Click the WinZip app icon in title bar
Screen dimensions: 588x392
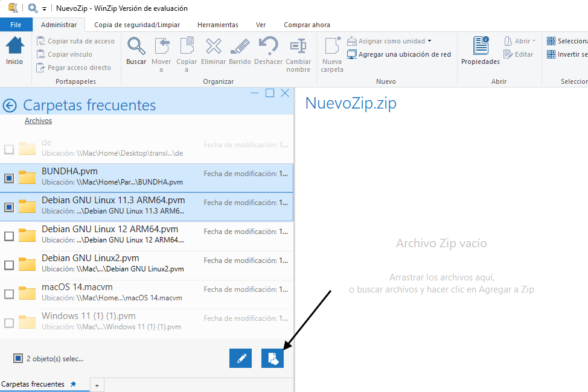(13, 8)
